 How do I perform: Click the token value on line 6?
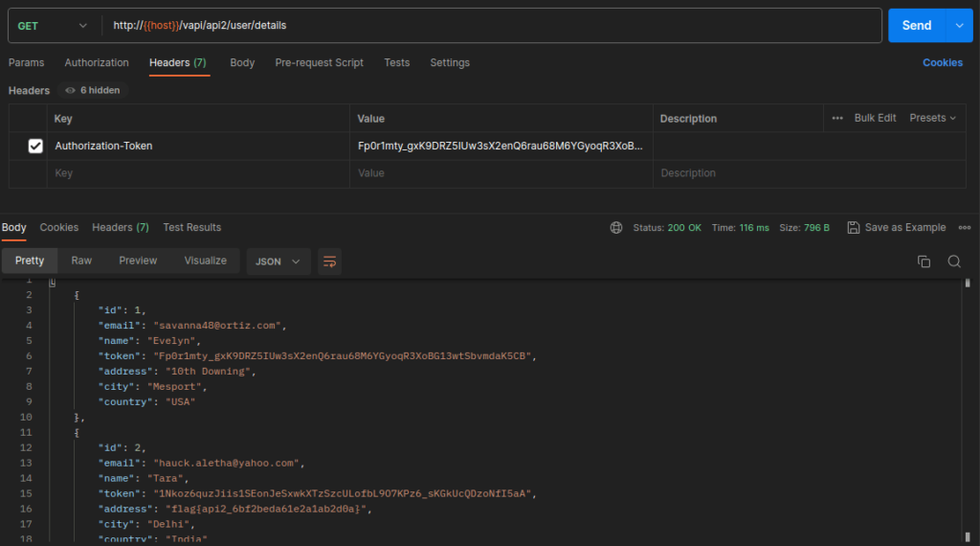tap(342, 356)
